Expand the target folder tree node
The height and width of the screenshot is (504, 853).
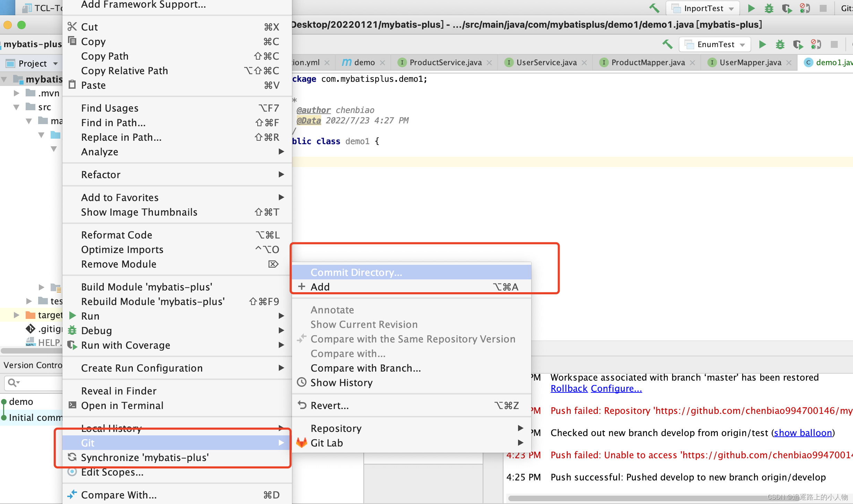pos(16,315)
